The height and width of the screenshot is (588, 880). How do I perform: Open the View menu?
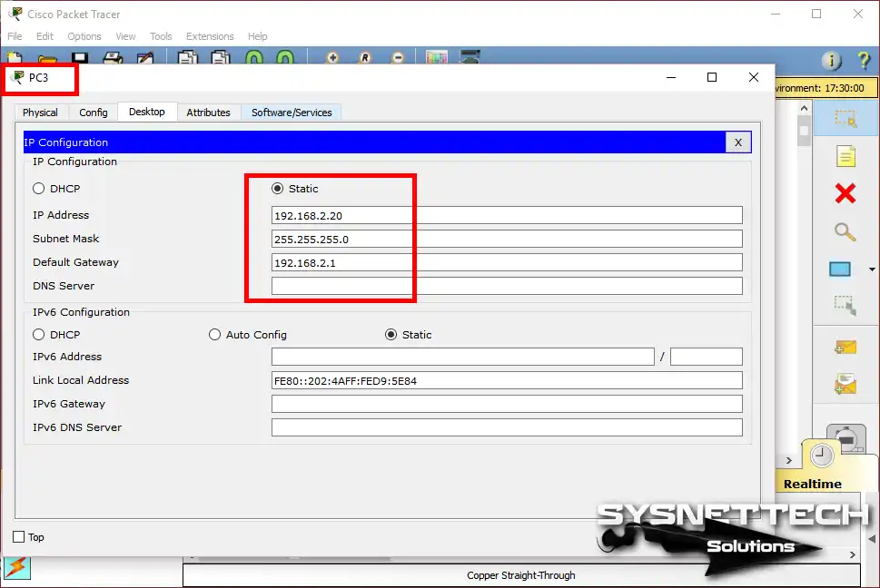[x=125, y=36]
